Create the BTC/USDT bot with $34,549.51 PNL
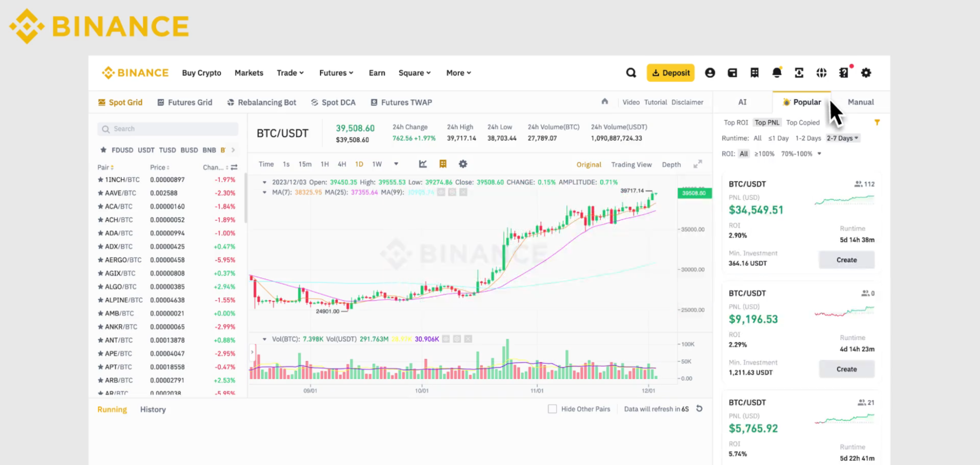 click(846, 259)
